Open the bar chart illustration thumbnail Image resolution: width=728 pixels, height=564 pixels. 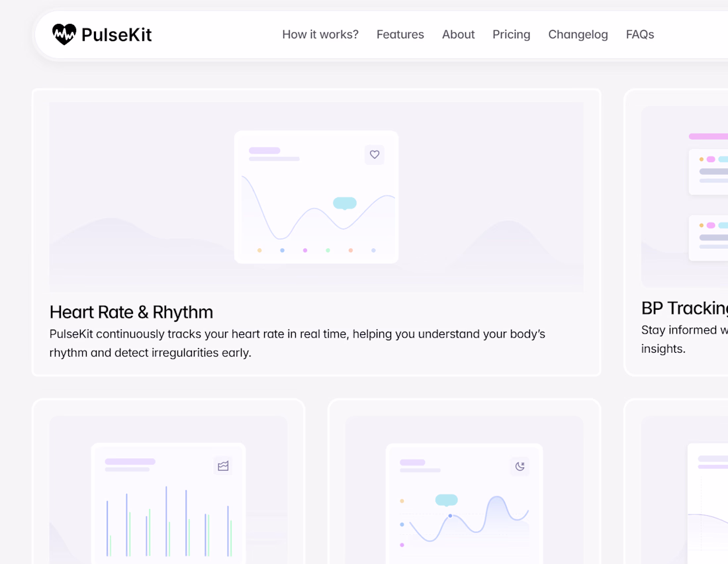pyautogui.click(x=168, y=503)
